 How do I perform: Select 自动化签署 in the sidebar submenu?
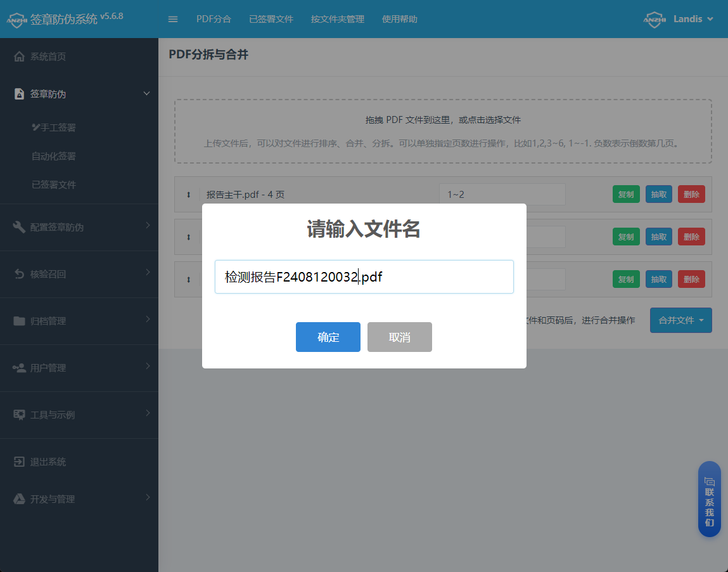click(x=54, y=156)
